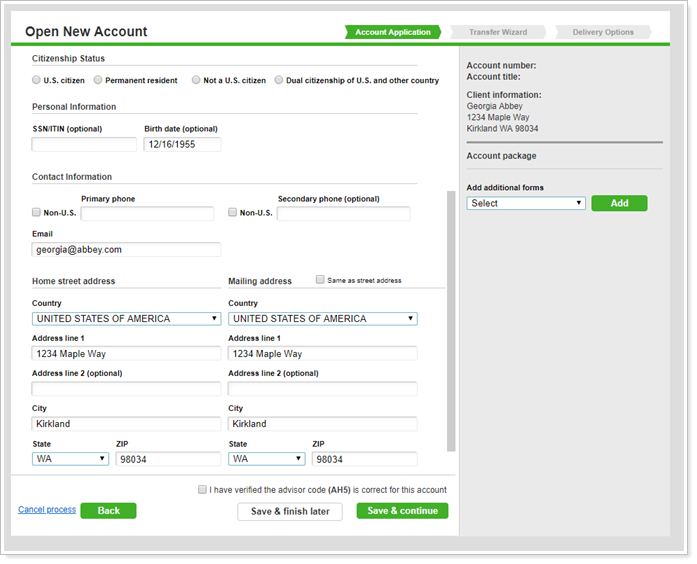Viewport: 697px width, 564px height.
Task: Go to the Transfer Wizard step
Action: click(498, 32)
